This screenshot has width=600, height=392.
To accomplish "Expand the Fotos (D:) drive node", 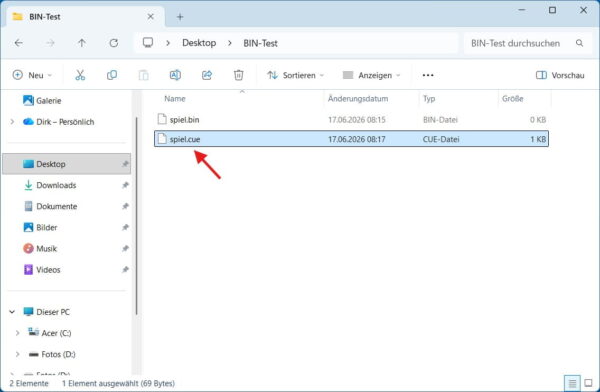I will 17,354.
